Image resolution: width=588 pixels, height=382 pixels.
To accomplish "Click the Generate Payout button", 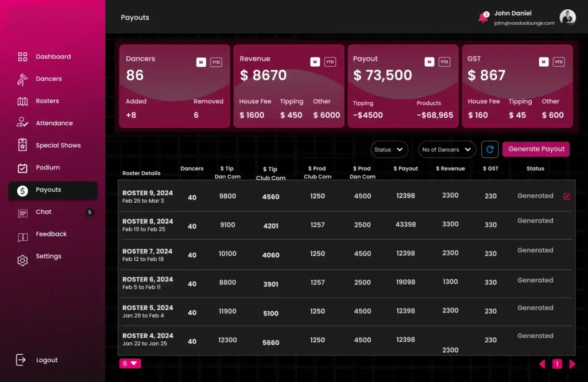I will (x=536, y=149).
